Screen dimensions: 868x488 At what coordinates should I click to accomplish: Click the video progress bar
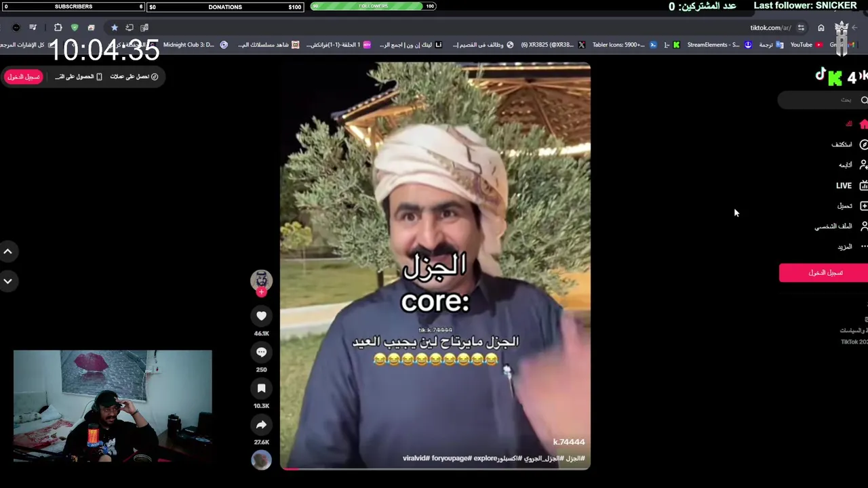point(435,468)
